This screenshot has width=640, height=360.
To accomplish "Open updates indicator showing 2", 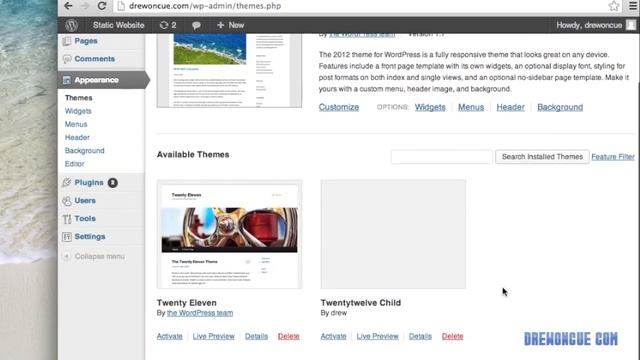I will pos(168,25).
